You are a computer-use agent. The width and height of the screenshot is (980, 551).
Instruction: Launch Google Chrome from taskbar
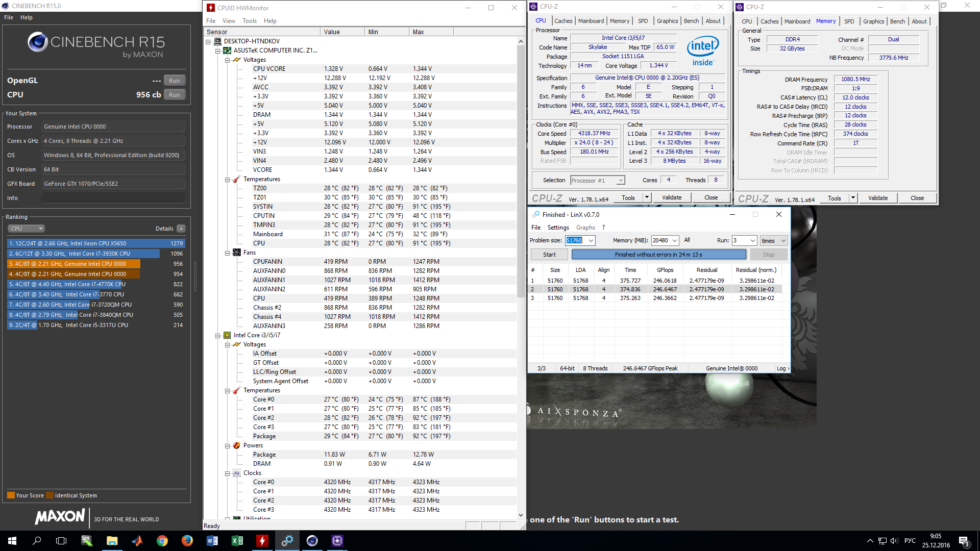point(162,541)
